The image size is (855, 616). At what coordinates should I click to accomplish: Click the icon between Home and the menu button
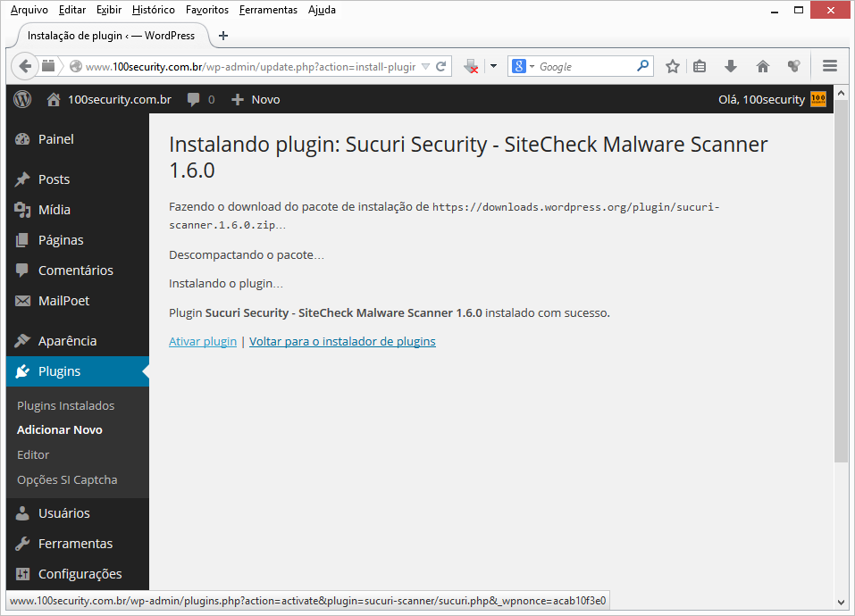pos(794,66)
